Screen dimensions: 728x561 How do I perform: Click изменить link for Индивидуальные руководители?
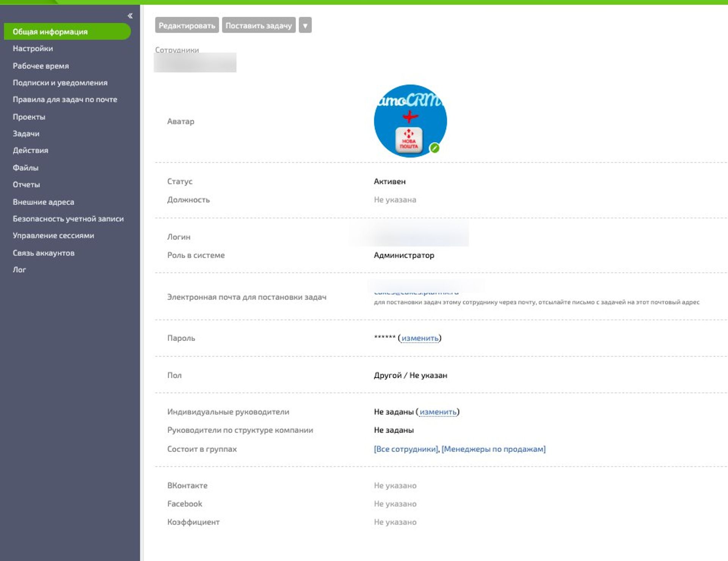(438, 412)
